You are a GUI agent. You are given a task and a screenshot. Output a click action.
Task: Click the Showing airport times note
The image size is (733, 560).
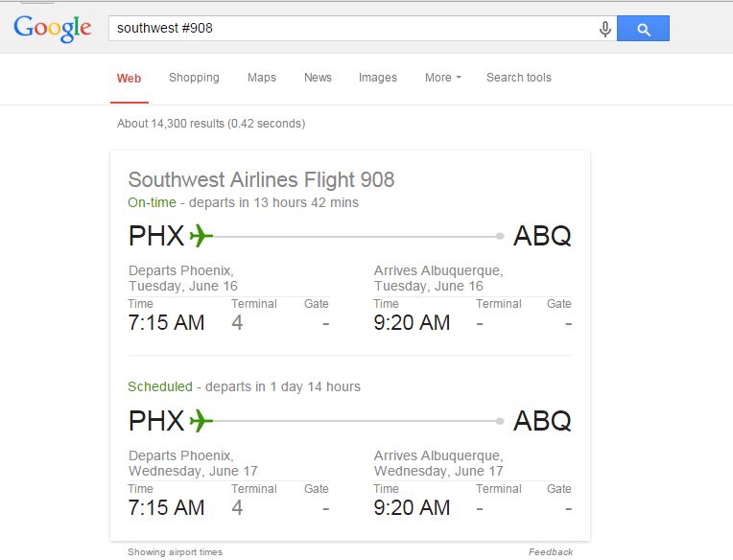coord(176,552)
